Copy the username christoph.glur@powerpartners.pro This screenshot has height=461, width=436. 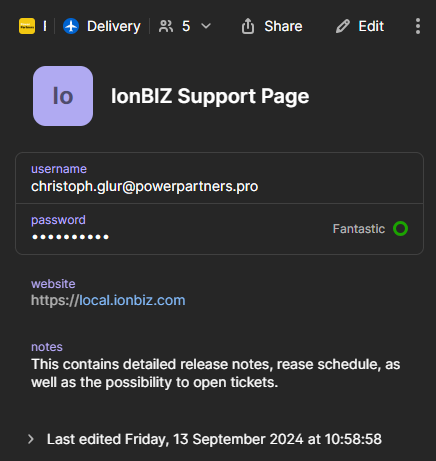(144, 186)
